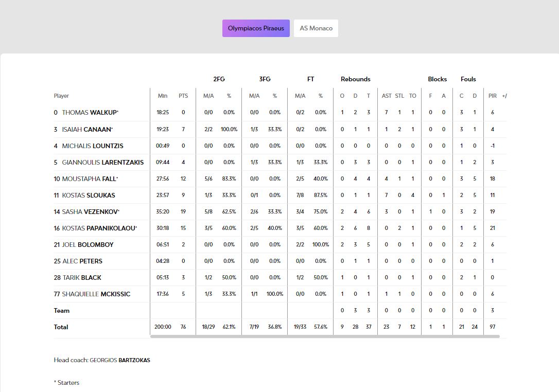Select Tarik Black's name

(x=82, y=278)
